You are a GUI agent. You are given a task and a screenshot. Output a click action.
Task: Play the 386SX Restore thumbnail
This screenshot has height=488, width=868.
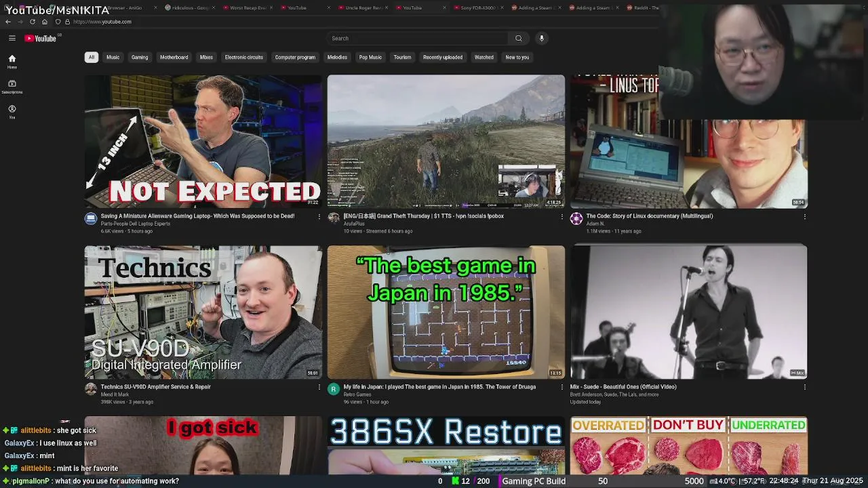(x=446, y=445)
